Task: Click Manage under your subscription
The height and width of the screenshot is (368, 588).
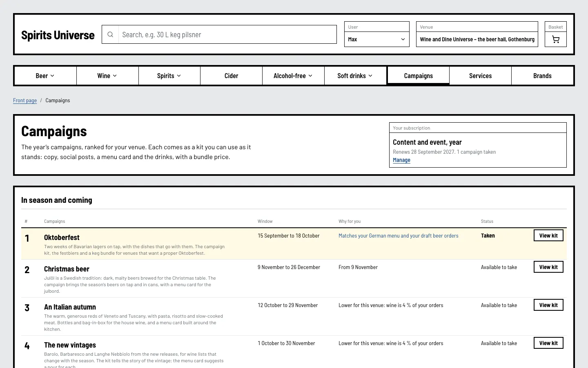Action: (x=401, y=160)
